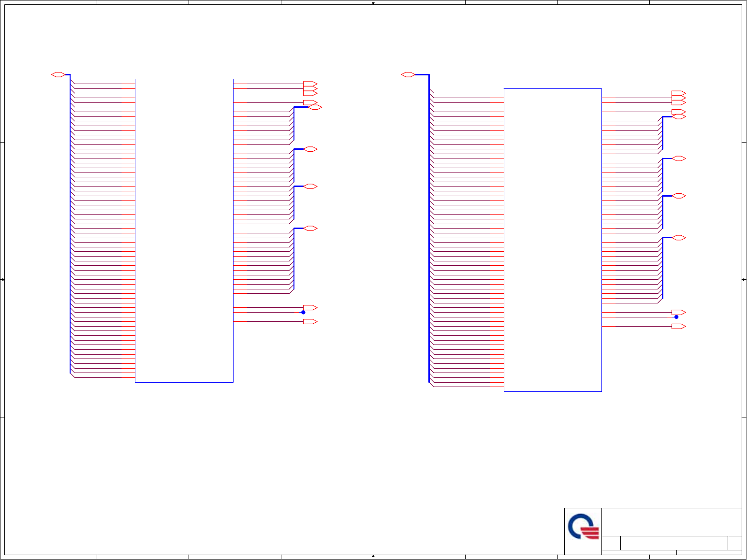Click the right component's rectangular body
The height and width of the screenshot is (560, 747).
coord(553,240)
